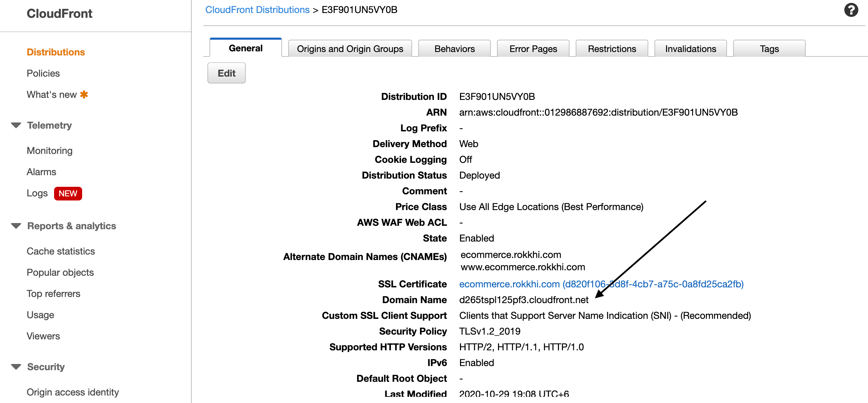Switch to the Origins and Origin Groups tab

coord(350,49)
